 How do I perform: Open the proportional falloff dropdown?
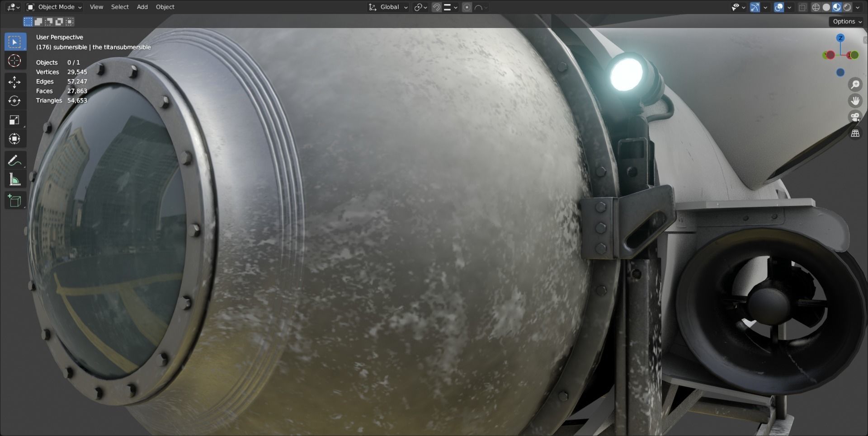481,7
